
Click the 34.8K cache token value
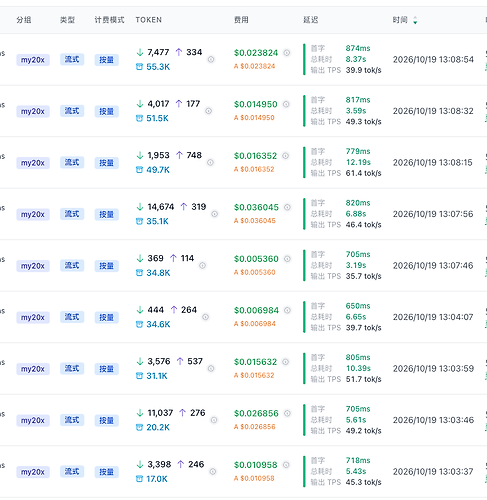tap(158, 273)
